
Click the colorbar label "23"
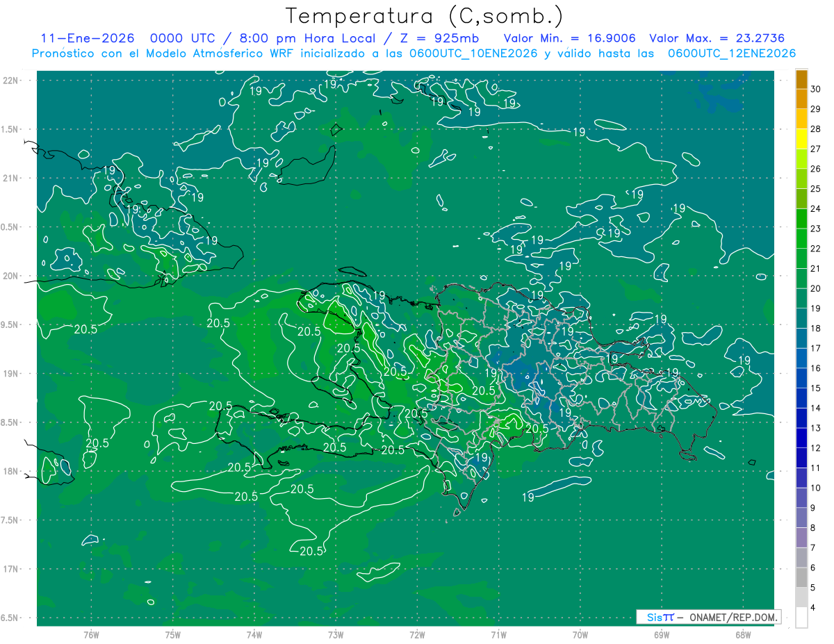pyautogui.click(x=817, y=229)
